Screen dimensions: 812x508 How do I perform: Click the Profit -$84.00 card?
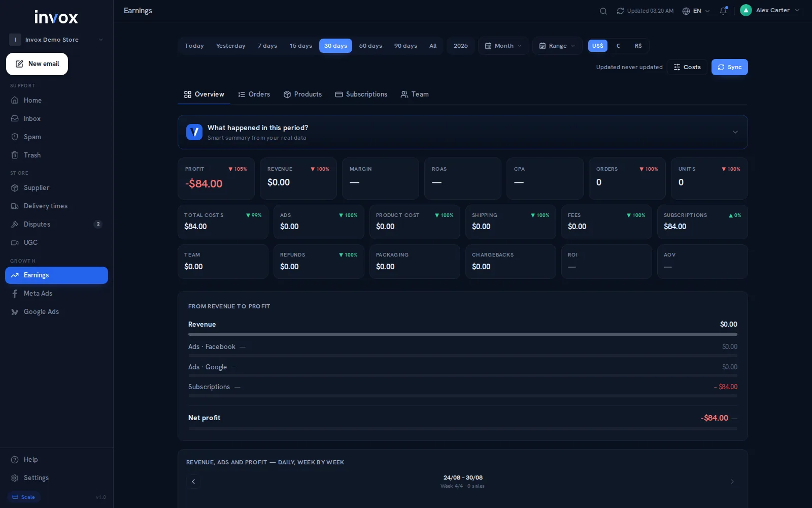pos(216,178)
